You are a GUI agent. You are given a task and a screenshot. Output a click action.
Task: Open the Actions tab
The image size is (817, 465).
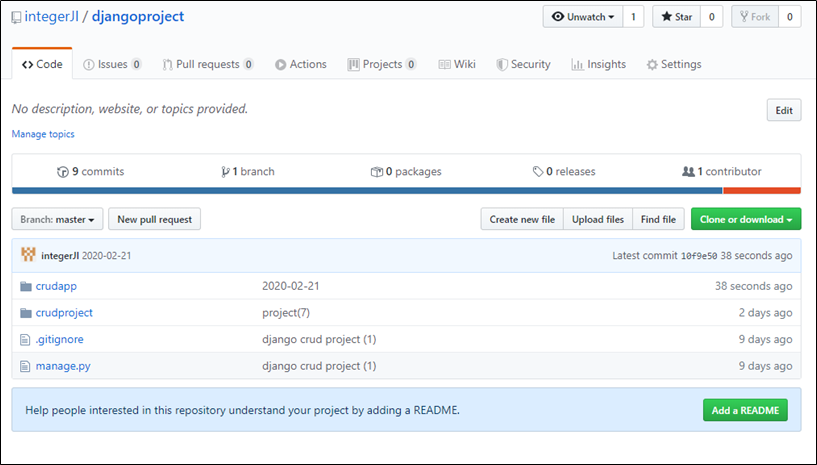pyautogui.click(x=301, y=64)
